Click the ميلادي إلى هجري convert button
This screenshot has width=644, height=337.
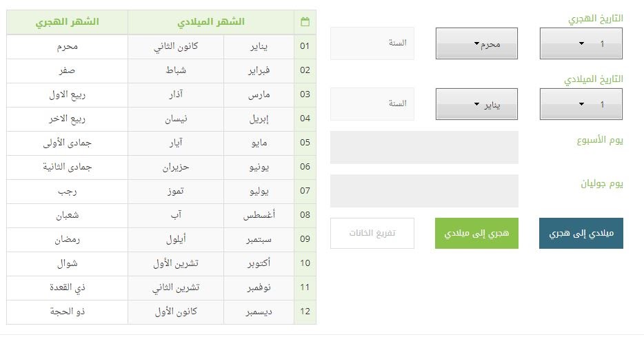[581, 233]
